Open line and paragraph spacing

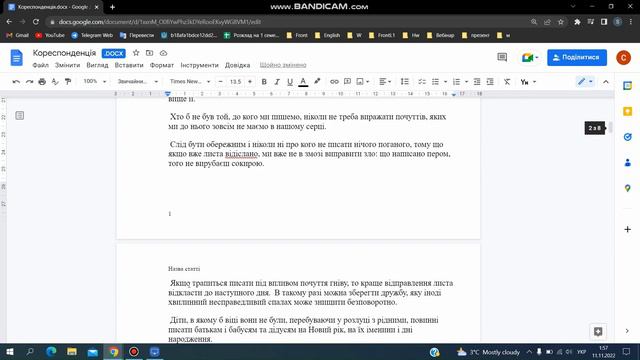click(404, 82)
